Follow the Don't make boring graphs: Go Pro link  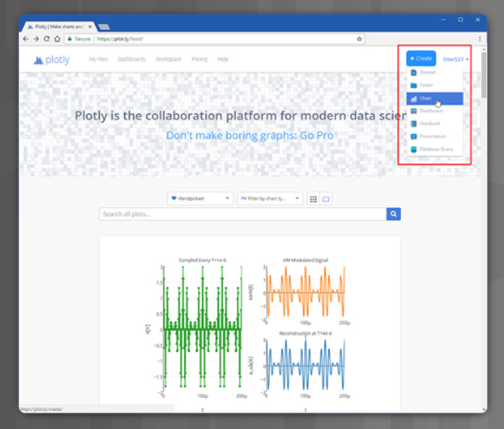click(x=250, y=136)
